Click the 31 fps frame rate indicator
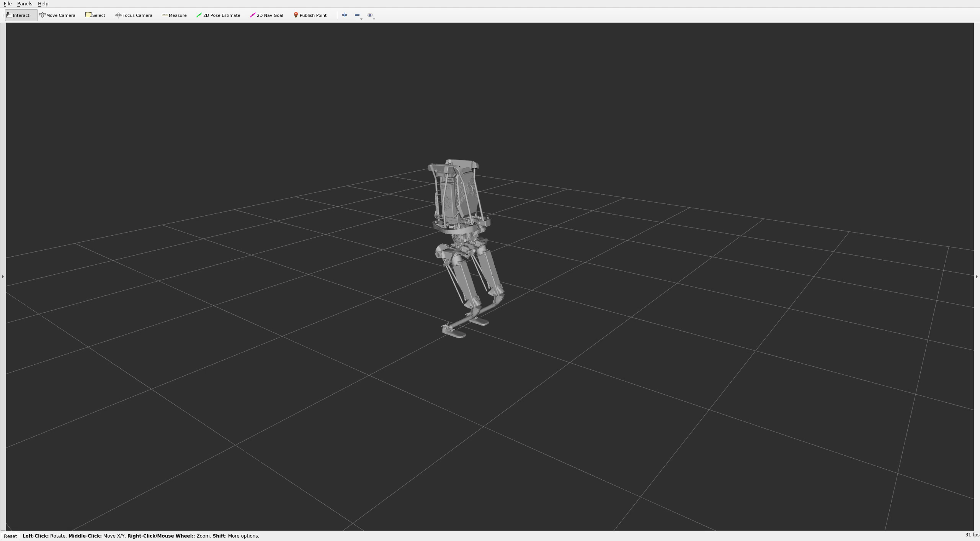The height and width of the screenshot is (541, 980). (972, 535)
